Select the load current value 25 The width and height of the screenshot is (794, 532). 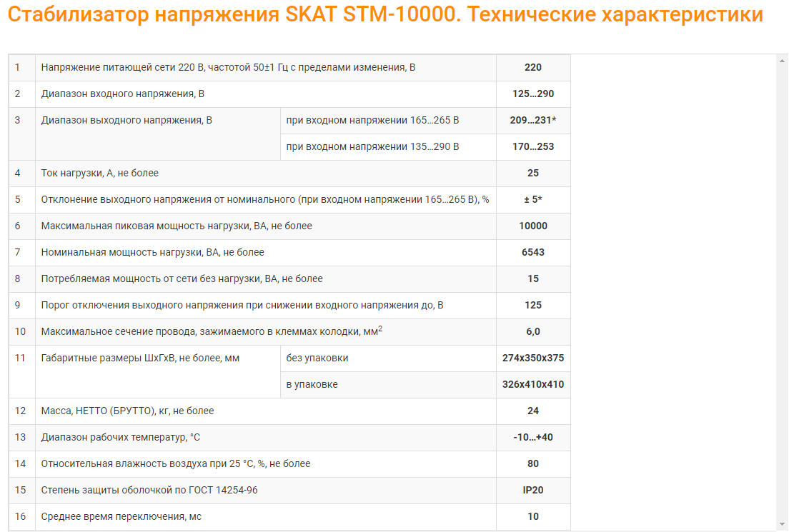click(533, 173)
